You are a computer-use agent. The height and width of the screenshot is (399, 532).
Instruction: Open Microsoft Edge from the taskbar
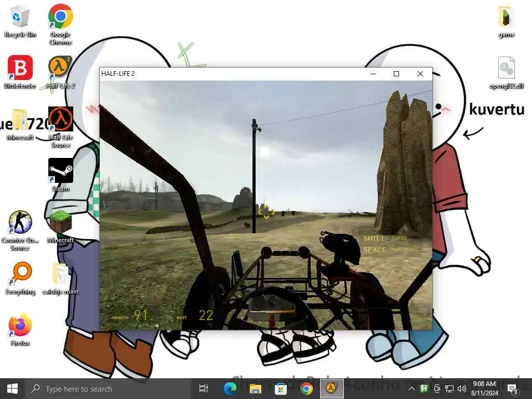[230, 389]
